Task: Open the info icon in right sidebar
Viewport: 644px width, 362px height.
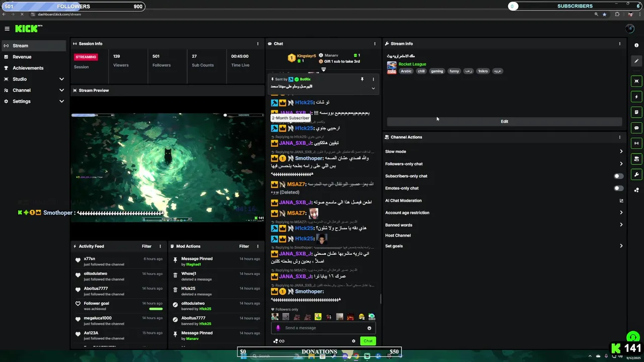Action: click(636, 45)
